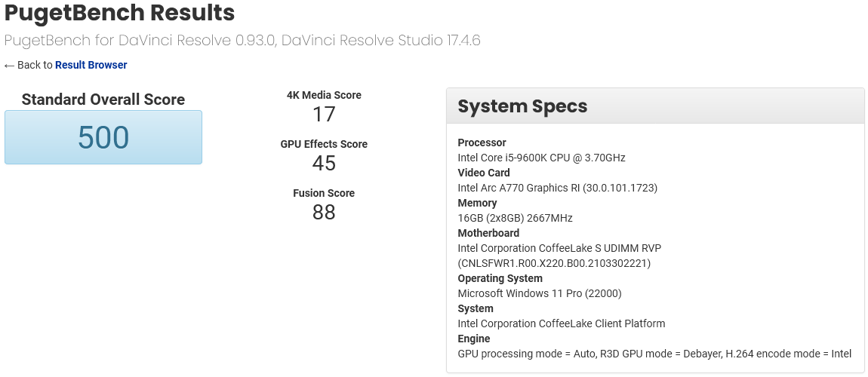868x377 pixels.
Task: Click the System Specs panel header
Action: (655, 106)
